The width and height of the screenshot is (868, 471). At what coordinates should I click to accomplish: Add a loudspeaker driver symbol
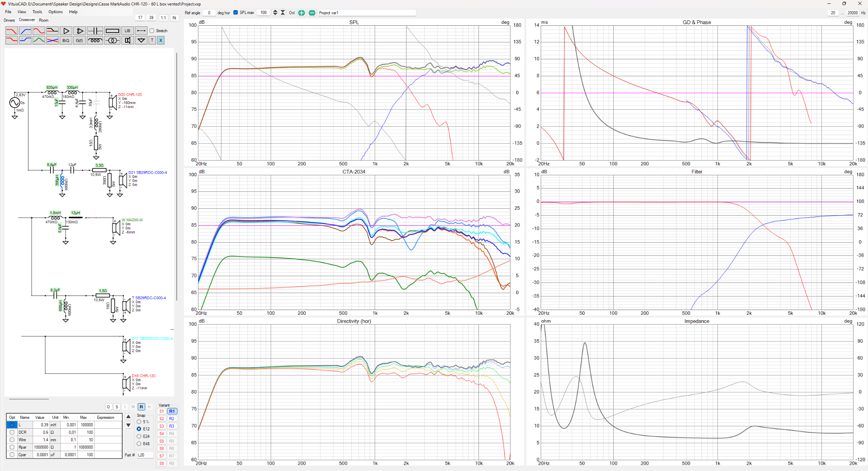tap(128, 40)
